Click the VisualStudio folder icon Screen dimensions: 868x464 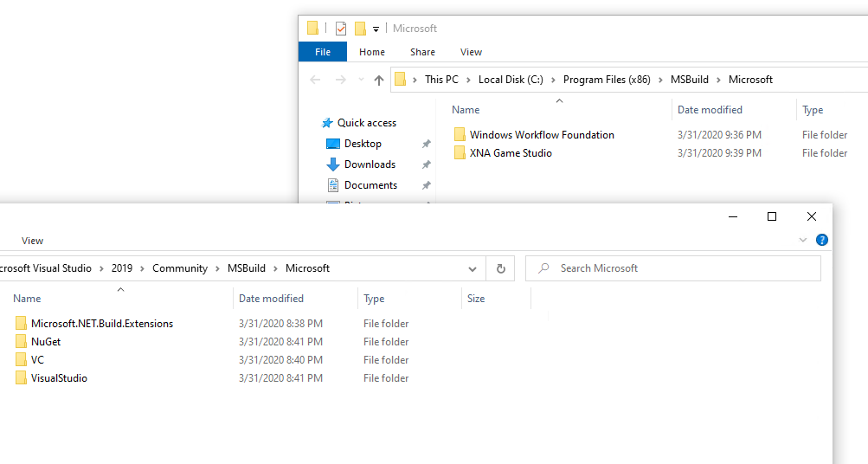click(x=21, y=378)
